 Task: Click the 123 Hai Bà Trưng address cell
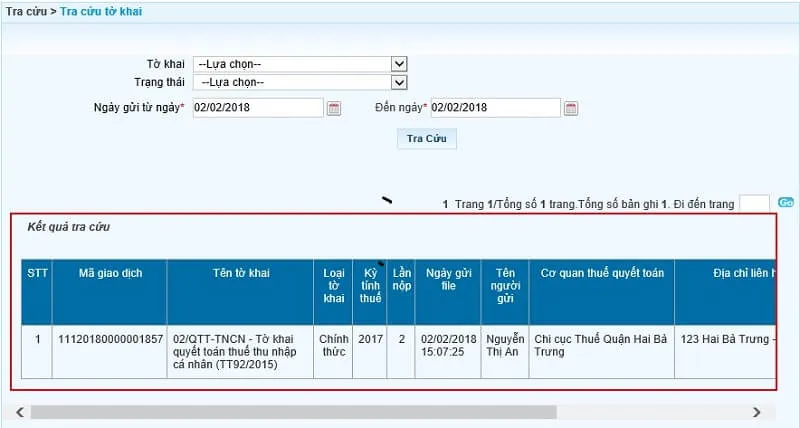726,351
